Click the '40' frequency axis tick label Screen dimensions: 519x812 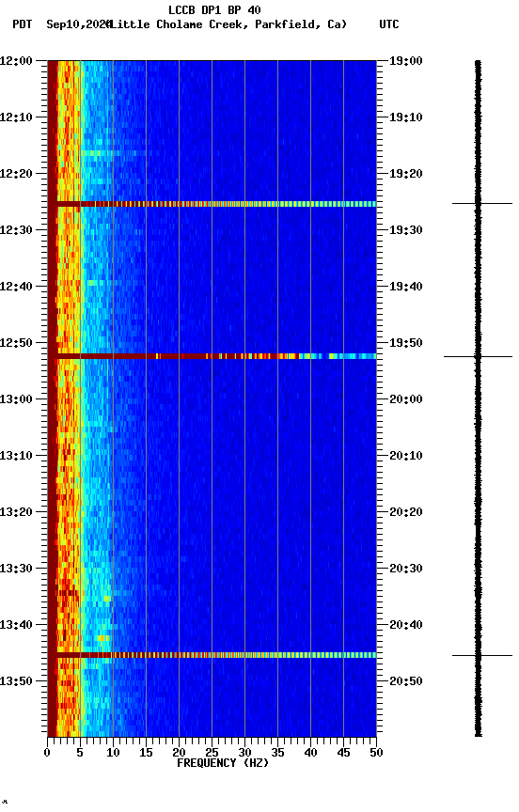click(x=310, y=753)
